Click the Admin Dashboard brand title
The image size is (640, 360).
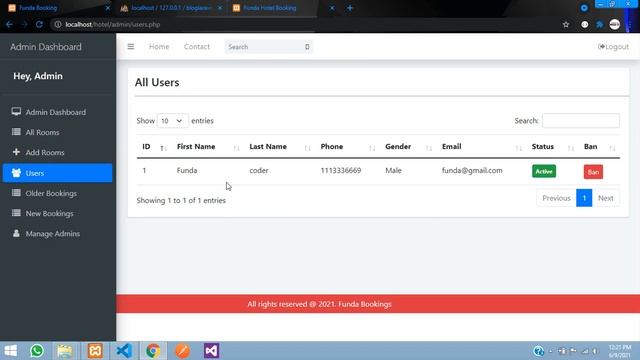coord(46,47)
